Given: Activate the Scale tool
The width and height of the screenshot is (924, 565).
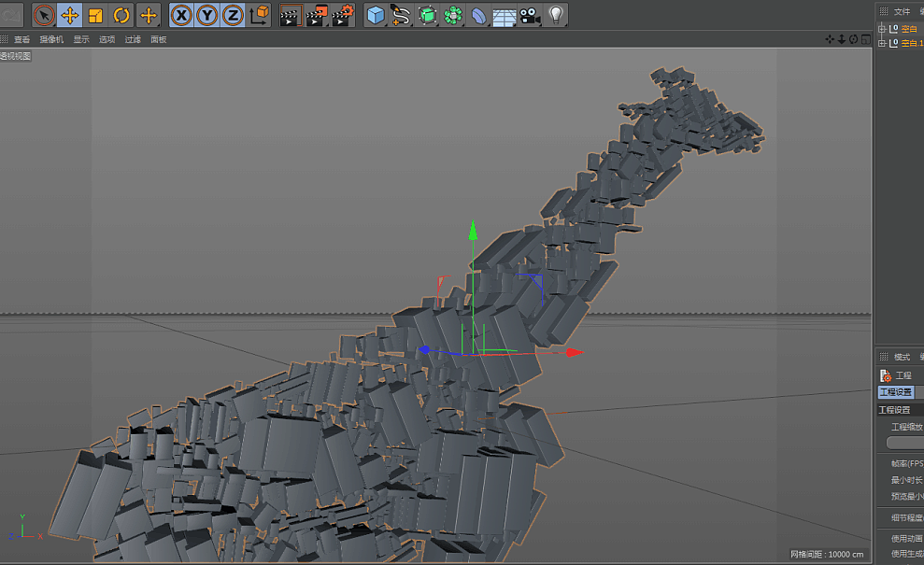Looking at the screenshot, I should (x=95, y=15).
